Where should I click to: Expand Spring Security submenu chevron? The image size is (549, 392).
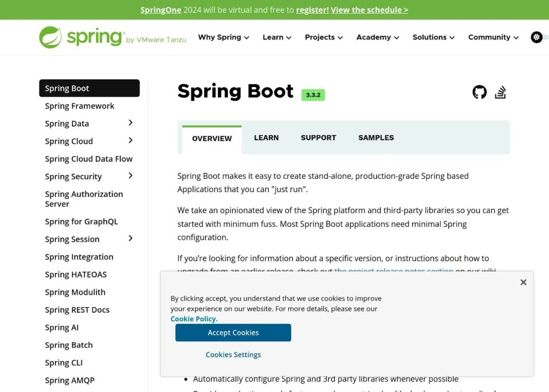(x=131, y=175)
